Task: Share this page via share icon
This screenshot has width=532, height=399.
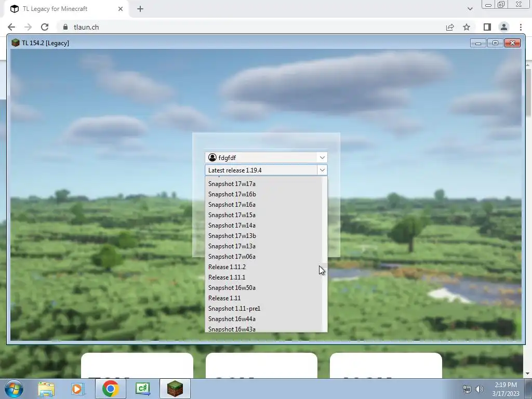Action: (450, 27)
